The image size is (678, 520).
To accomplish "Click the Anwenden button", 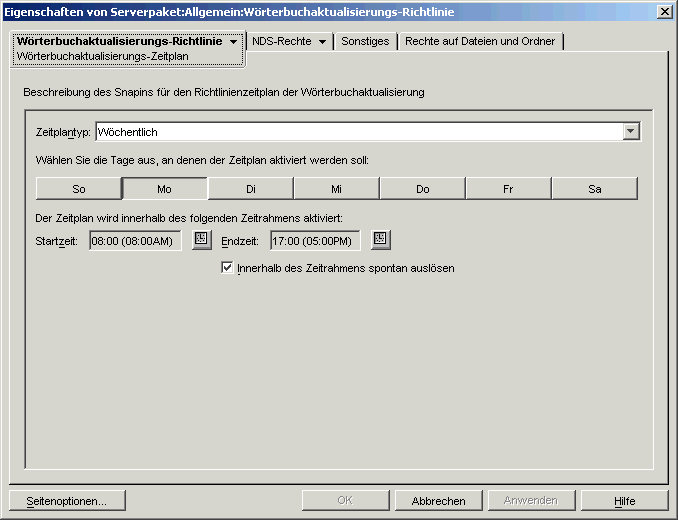I will [x=531, y=501].
